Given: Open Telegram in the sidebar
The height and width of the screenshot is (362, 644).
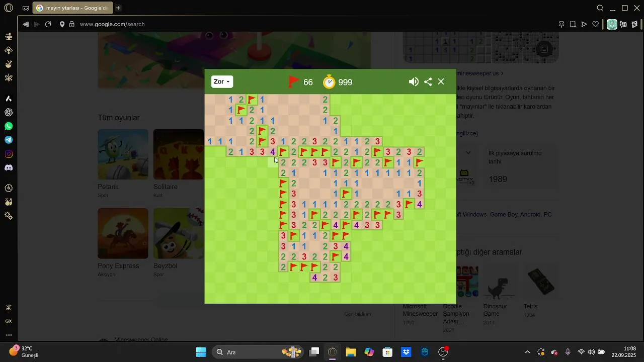Looking at the screenshot, I should [9, 140].
